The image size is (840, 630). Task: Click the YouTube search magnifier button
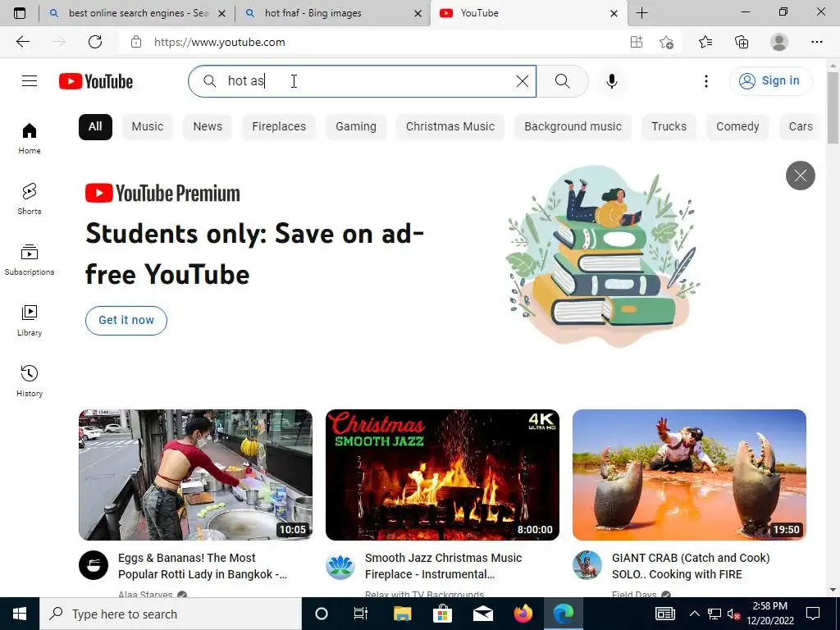563,81
